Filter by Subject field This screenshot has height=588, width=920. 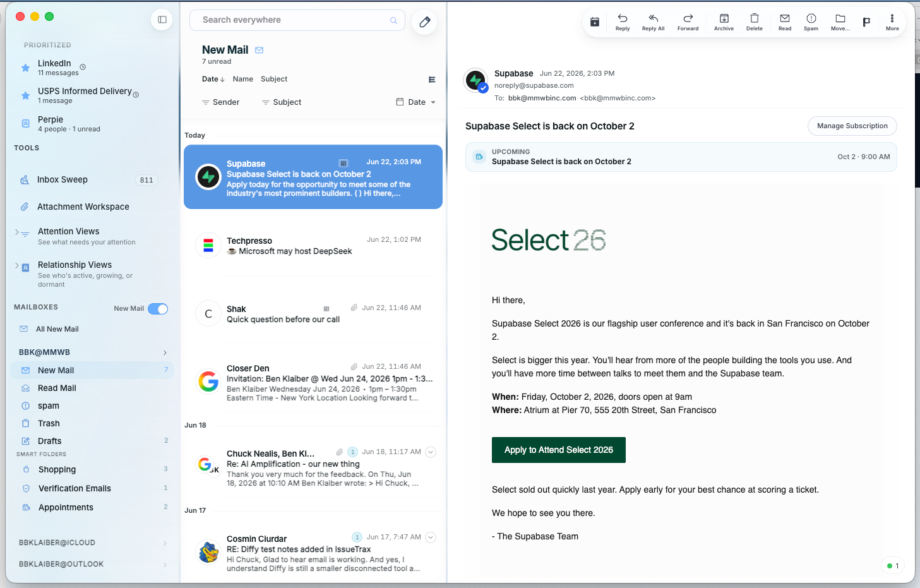pyautogui.click(x=282, y=102)
